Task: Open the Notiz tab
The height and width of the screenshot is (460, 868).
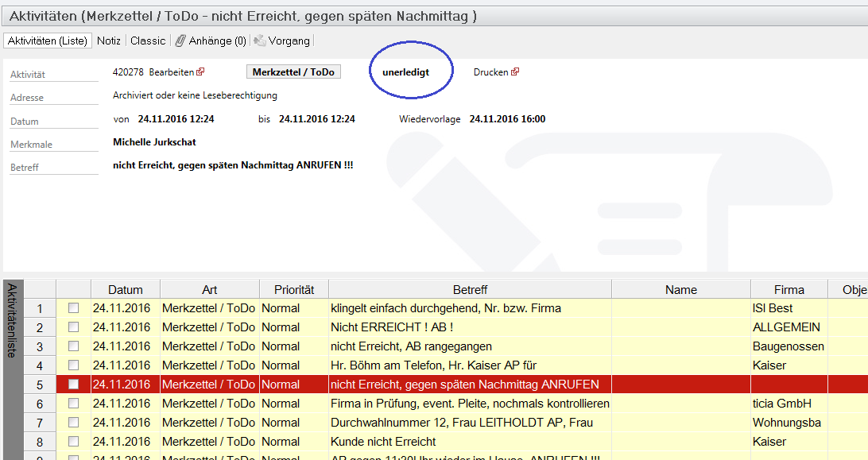Action: (x=109, y=41)
